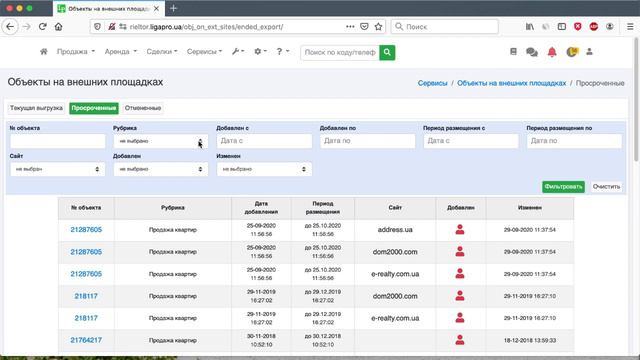
Task: Click Период размещения по date field
Action: [x=574, y=141]
